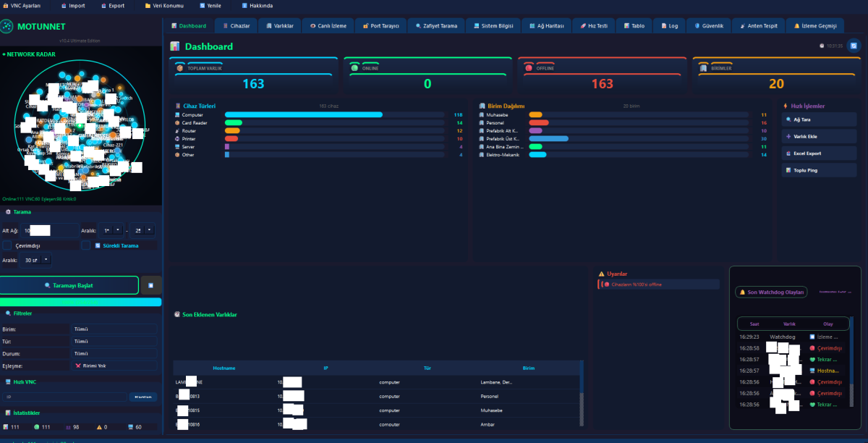Open the Eşleşme filter dropdown

114,366
